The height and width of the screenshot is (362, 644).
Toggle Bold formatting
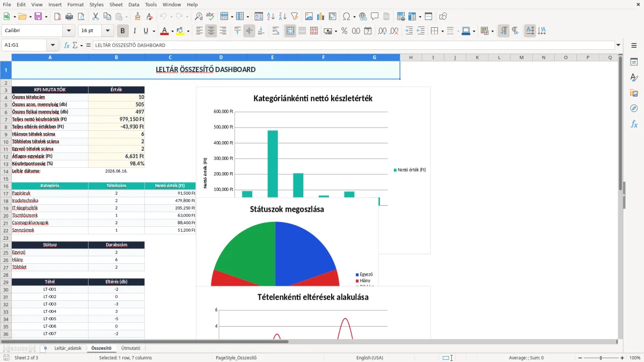tap(122, 31)
